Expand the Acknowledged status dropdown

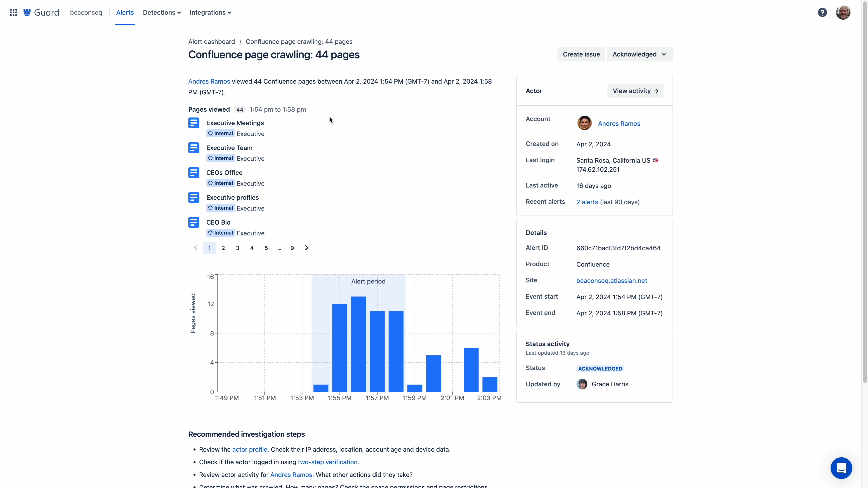click(639, 54)
